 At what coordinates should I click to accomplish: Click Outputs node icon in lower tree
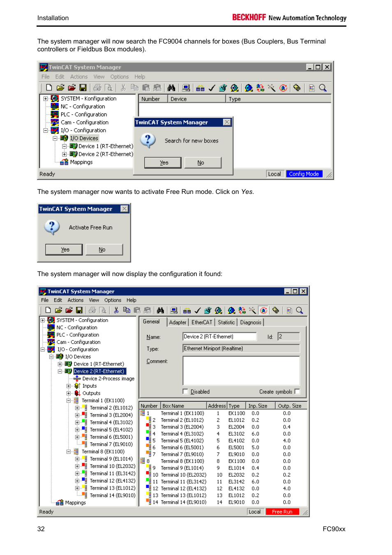click(77, 394)
